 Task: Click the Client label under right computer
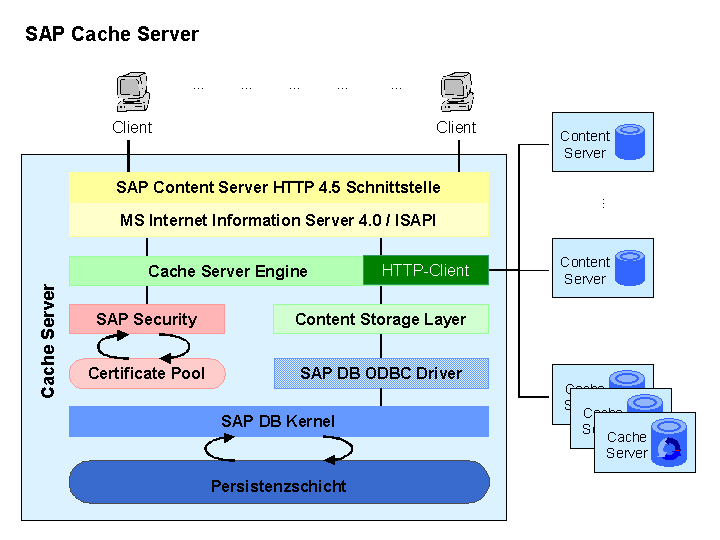click(456, 127)
